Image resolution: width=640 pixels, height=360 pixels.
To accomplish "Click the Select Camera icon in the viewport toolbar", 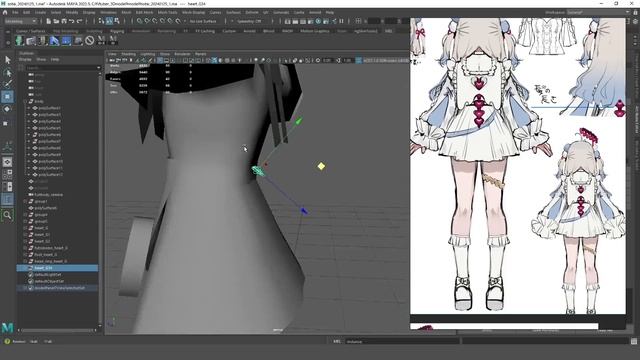I will tap(112, 60).
